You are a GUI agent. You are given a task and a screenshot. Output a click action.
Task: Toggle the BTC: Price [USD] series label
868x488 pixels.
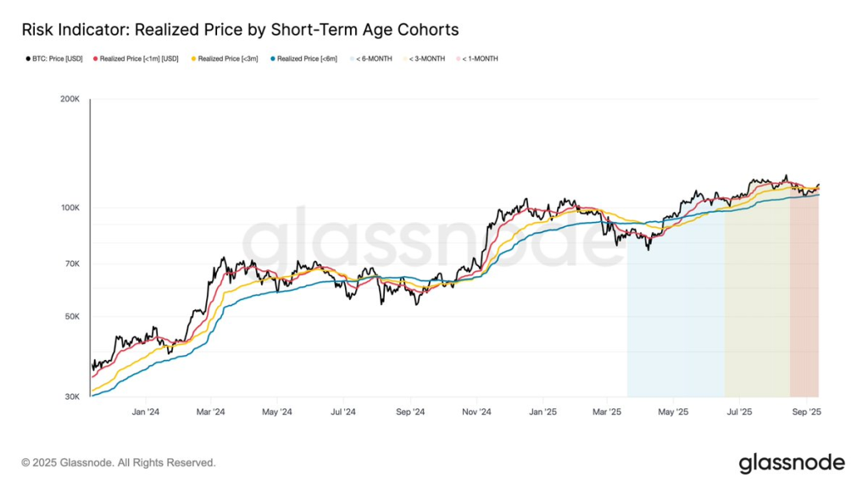coord(57,58)
